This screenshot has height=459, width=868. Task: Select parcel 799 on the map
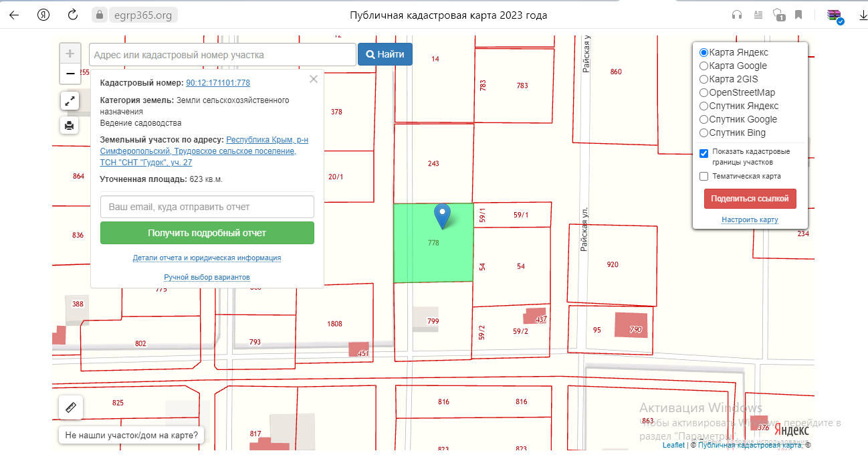pyautogui.click(x=433, y=322)
